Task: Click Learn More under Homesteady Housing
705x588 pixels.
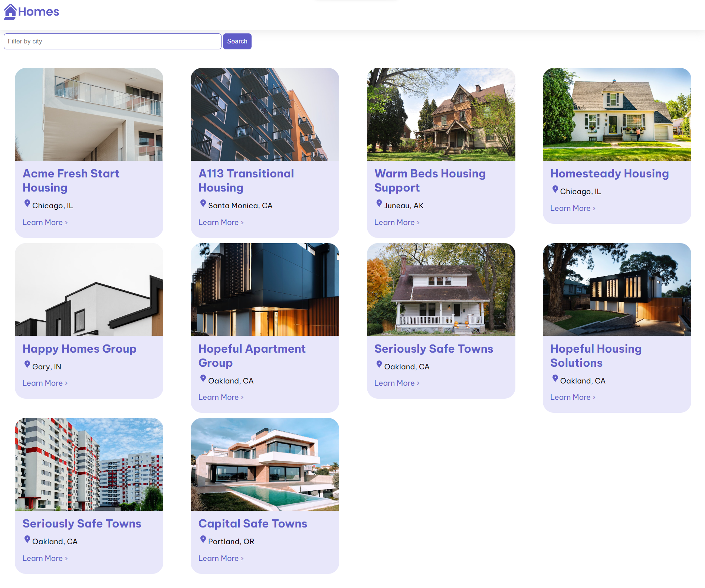Action: [573, 208]
